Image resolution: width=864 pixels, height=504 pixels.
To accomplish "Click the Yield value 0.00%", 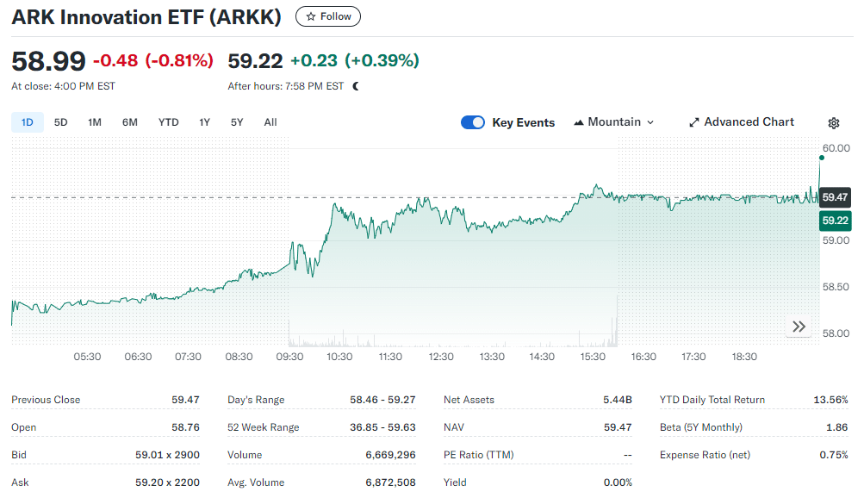I will coord(618,482).
